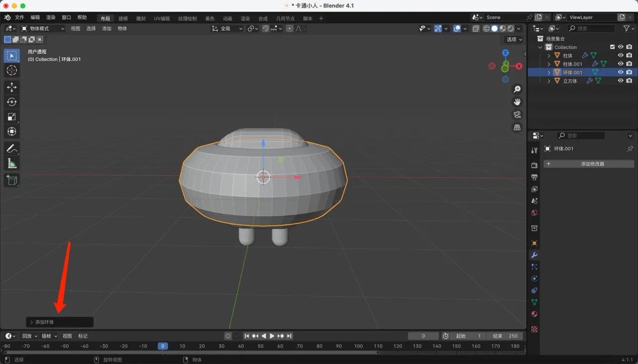Switch to orthographic grid view icon

(x=517, y=128)
